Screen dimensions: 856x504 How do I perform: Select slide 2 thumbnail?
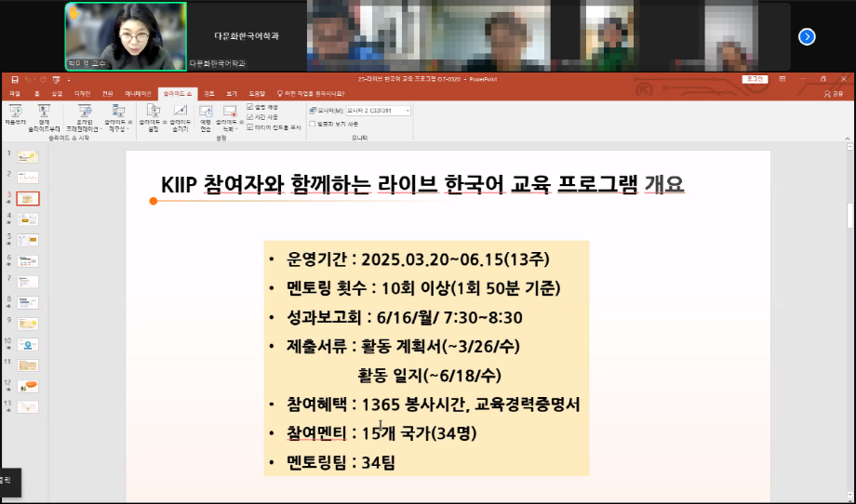[28, 178]
